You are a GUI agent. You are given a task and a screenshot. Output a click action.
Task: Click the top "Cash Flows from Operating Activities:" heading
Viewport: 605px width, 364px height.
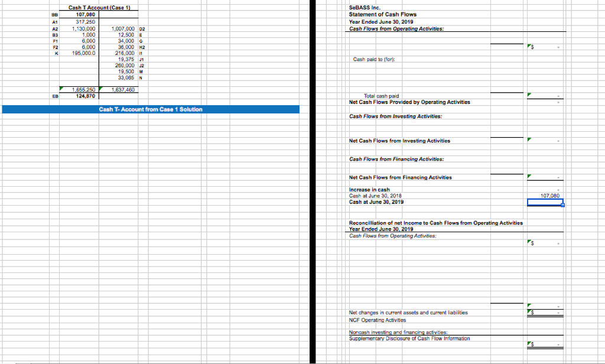click(x=396, y=28)
